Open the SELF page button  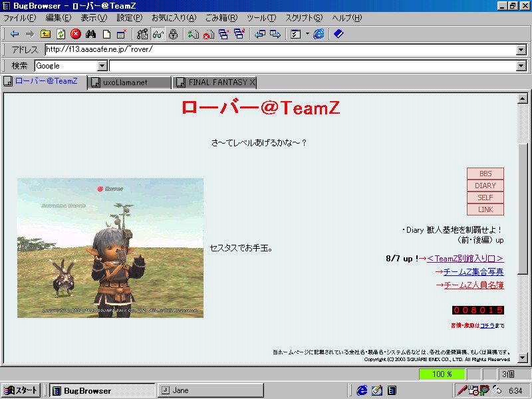pyautogui.click(x=485, y=198)
